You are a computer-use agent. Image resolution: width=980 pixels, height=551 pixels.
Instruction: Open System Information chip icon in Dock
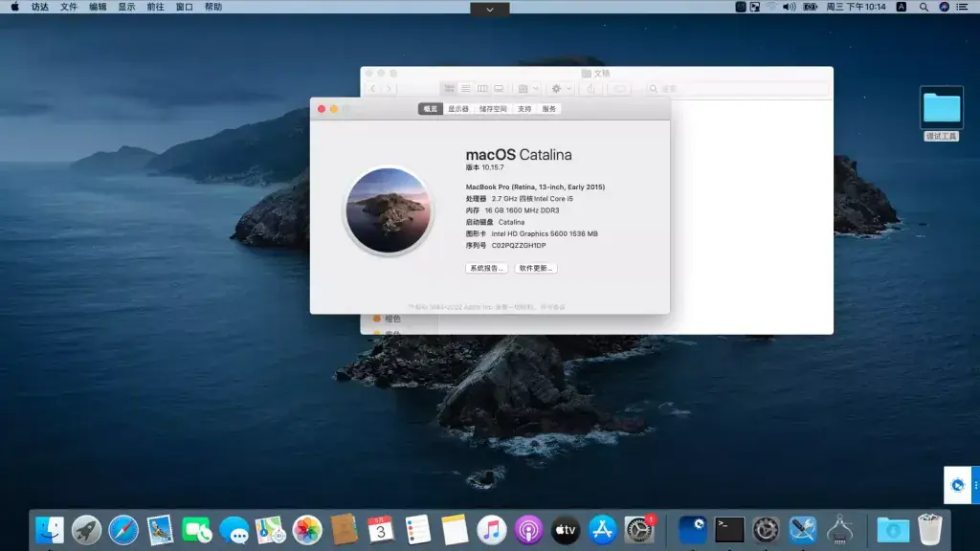(839, 530)
